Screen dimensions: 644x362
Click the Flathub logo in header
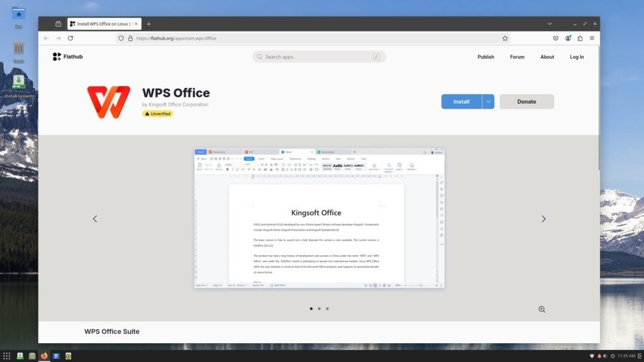(67, 57)
